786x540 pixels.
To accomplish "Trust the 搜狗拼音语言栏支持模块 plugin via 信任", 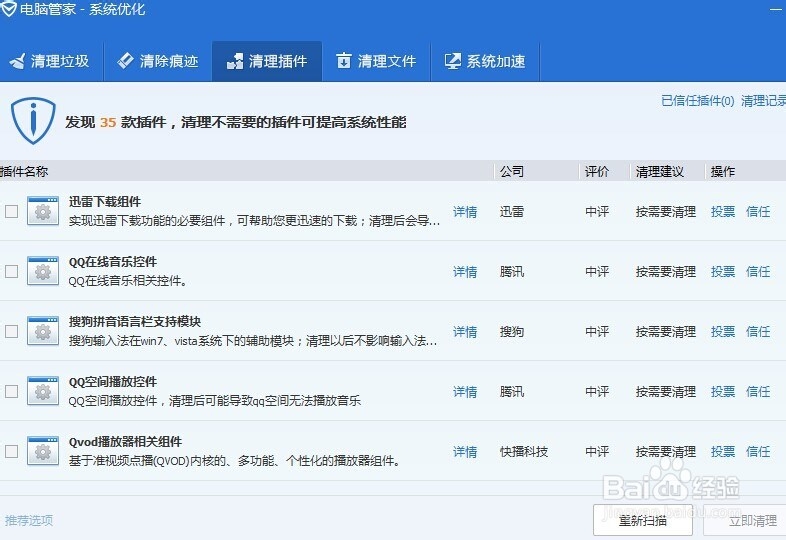I will coord(758,331).
